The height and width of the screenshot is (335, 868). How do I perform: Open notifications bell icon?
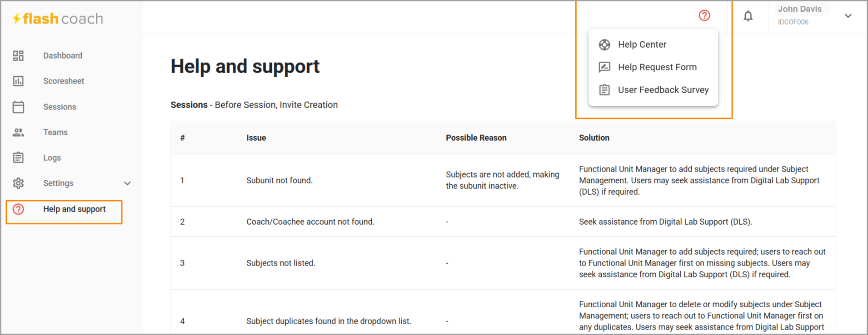pos(748,16)
